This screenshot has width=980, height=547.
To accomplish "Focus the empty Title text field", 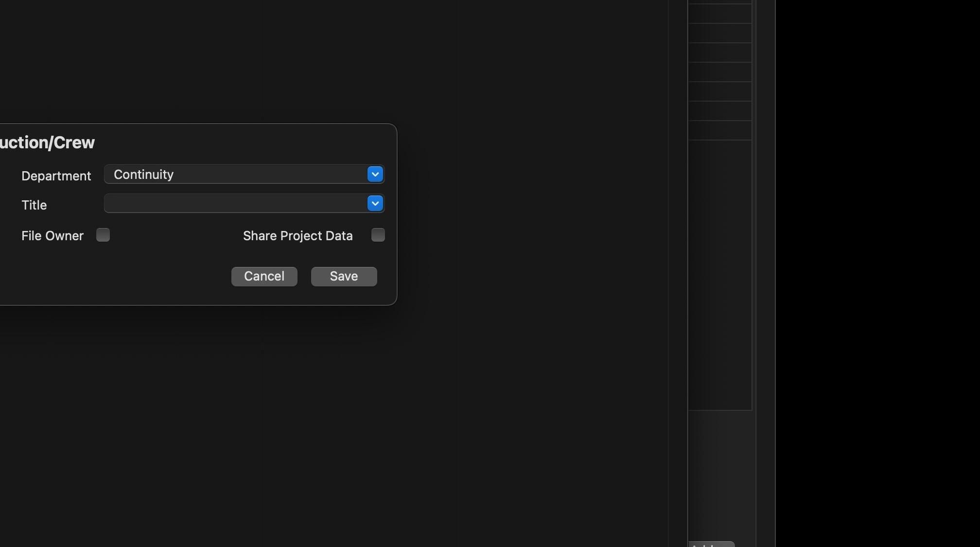I will pos(236,203).
